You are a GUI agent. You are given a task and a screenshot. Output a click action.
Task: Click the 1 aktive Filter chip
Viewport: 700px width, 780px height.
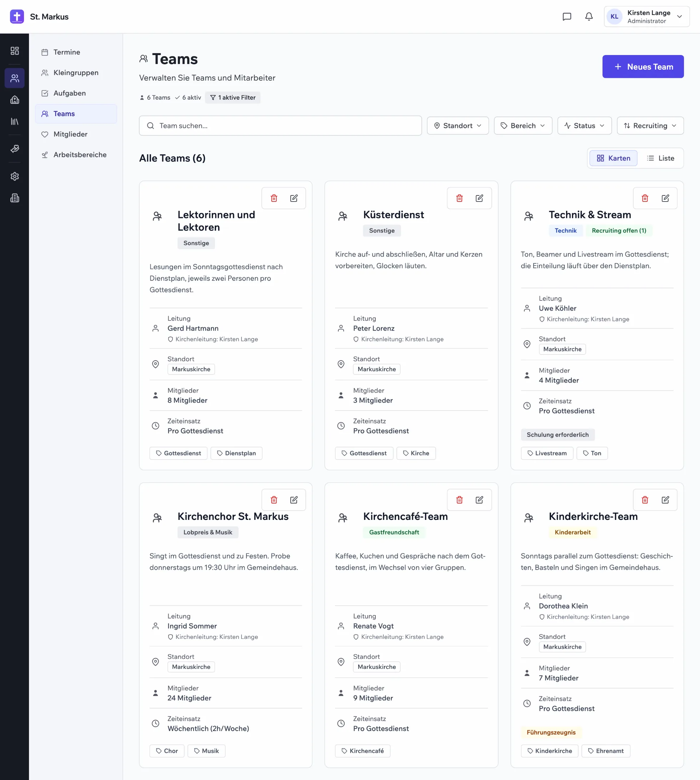(x=233, y=98)
